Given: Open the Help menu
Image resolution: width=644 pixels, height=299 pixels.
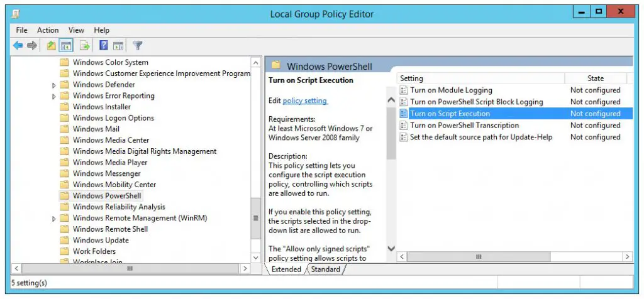Looking at the screenshot, I should pos(101,30).
